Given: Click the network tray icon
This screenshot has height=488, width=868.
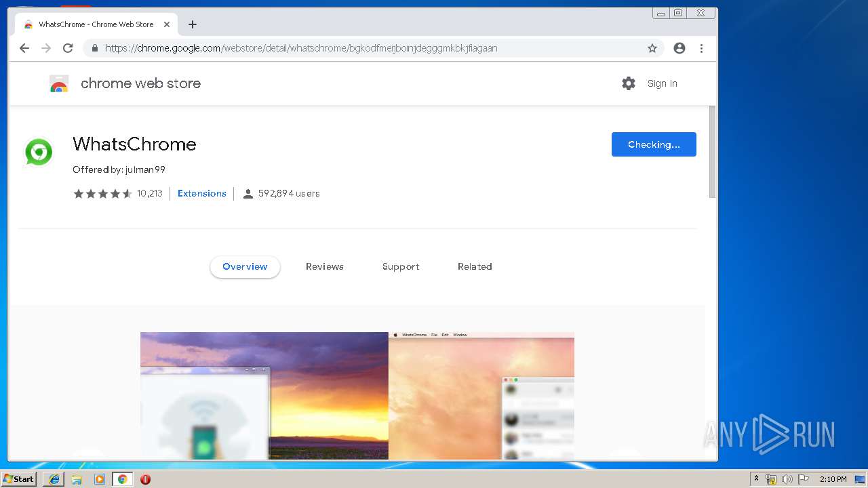Looking at the screenshot, I should pos(771,479).
